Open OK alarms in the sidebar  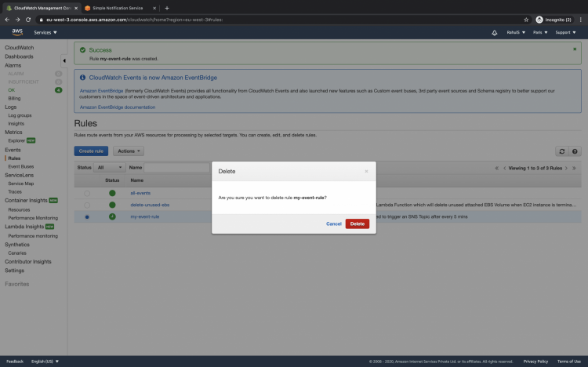[11, 90]
